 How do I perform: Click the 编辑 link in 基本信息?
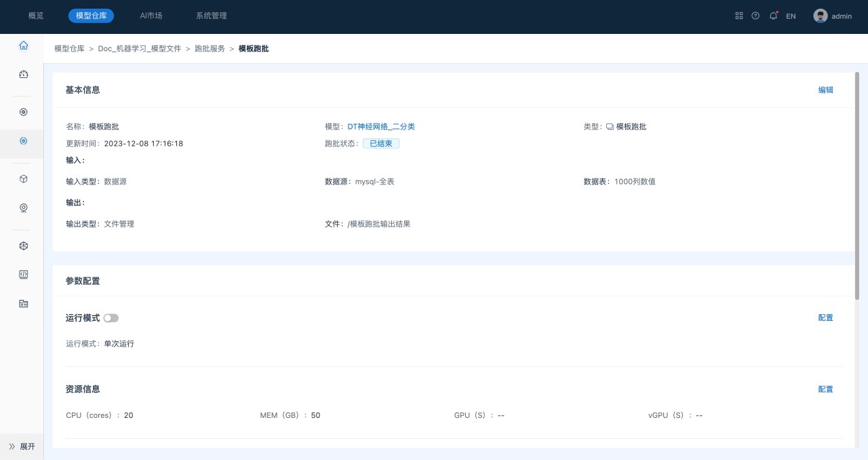tap(825, 90)
